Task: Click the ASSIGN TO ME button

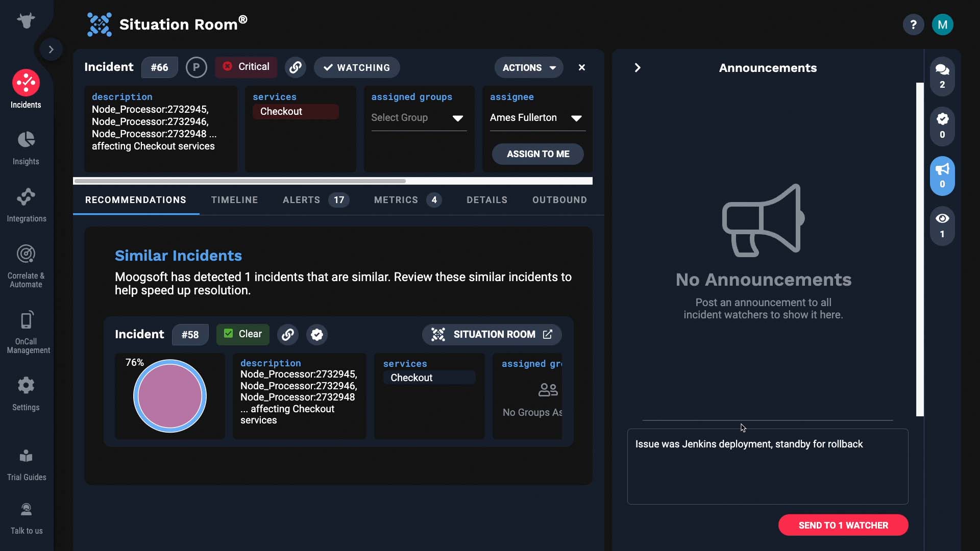Action: tap(537, 154)
